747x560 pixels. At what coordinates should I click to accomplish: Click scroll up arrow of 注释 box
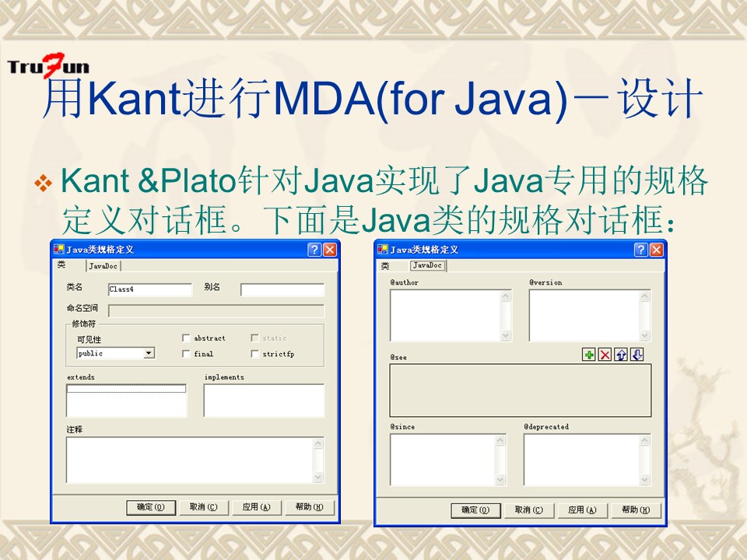pyautogui.click(x=318, y=443)
